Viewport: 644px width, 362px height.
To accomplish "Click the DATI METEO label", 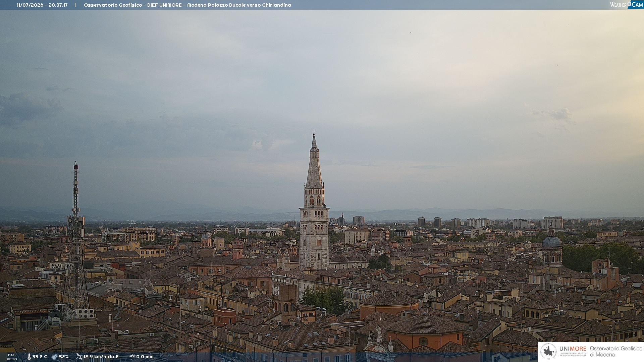I will pyautogui.click(x=12, y=357).
